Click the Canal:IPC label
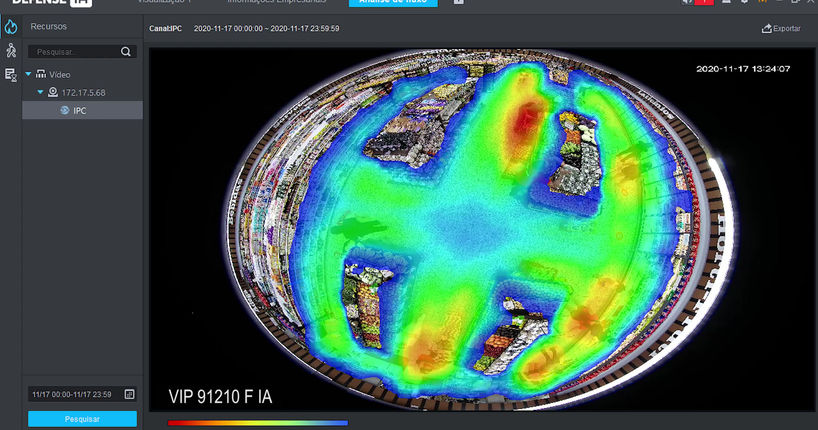 click(165, 28)
